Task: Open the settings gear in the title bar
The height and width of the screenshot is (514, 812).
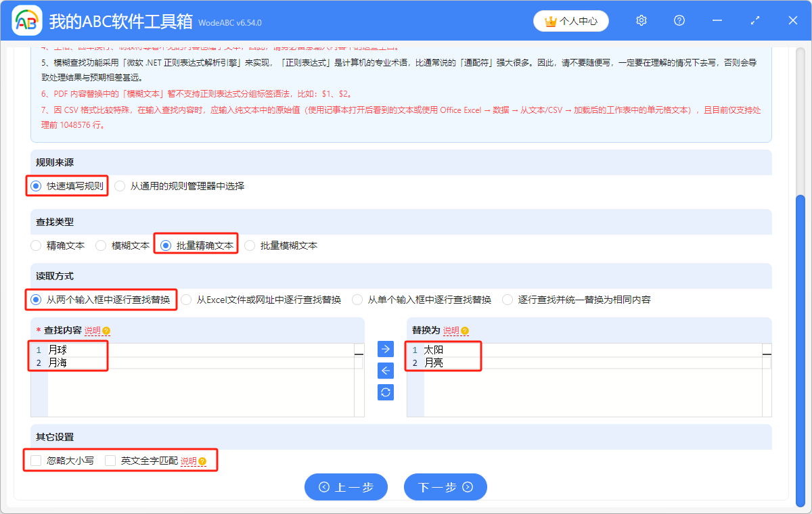Action: (x=641, y=20)
